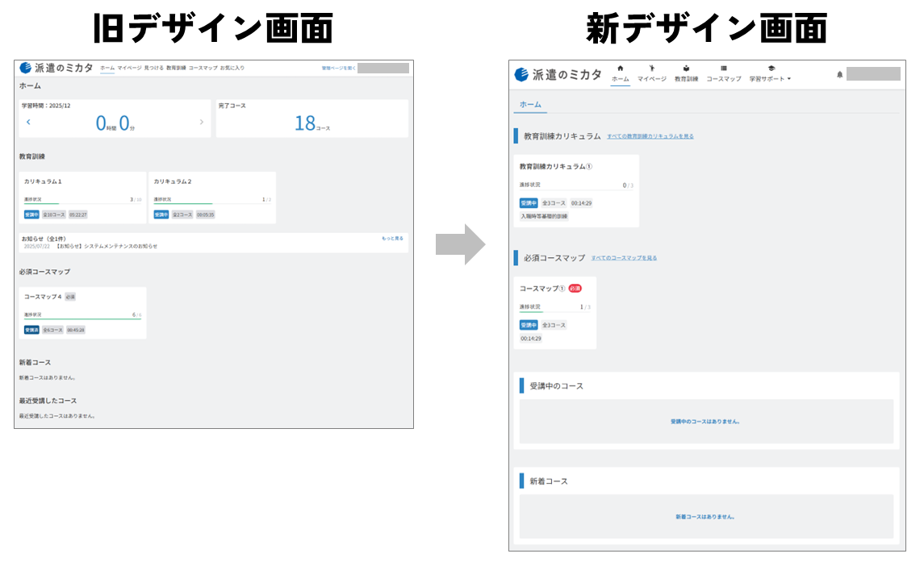Open the コースマップ4 card
924x562 pixels.
[82, 313]
